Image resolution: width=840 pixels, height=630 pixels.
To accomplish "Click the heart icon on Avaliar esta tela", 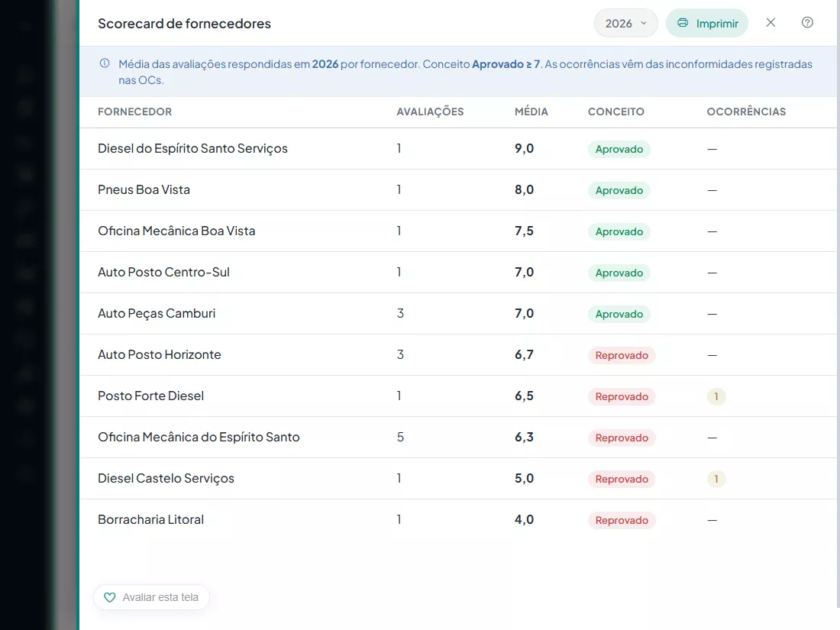I will 109,597.
